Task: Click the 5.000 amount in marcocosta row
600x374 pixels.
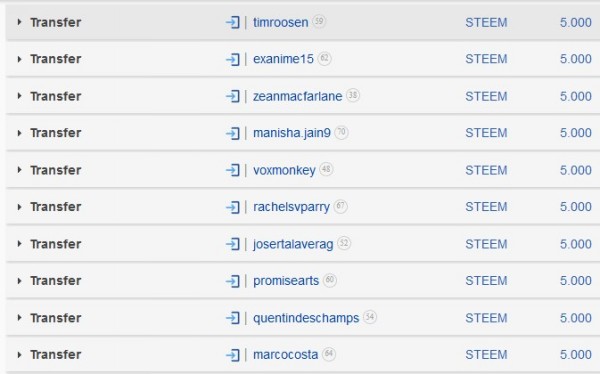Action: click(576, 354)
